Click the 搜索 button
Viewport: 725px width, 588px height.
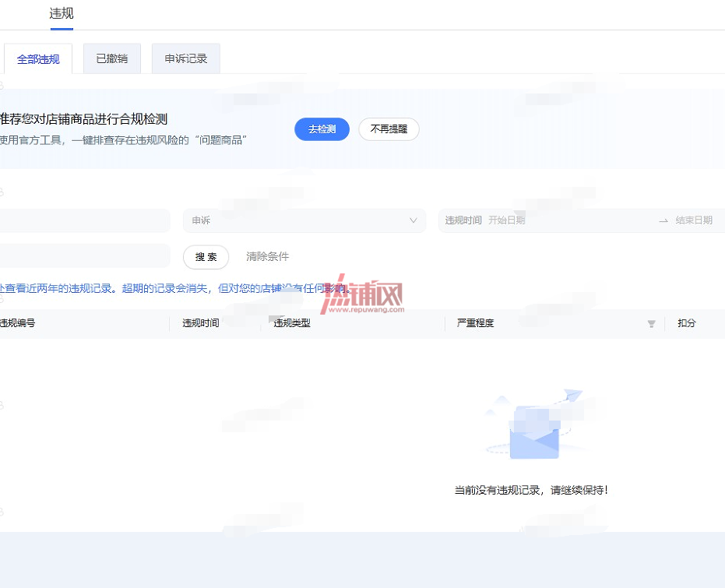click(x=206, y=257)
